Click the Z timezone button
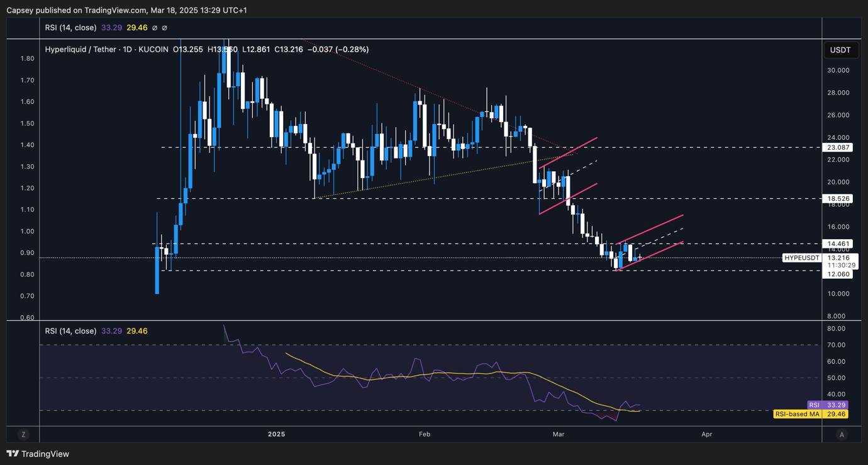868x465 pixels. point(23,434)
